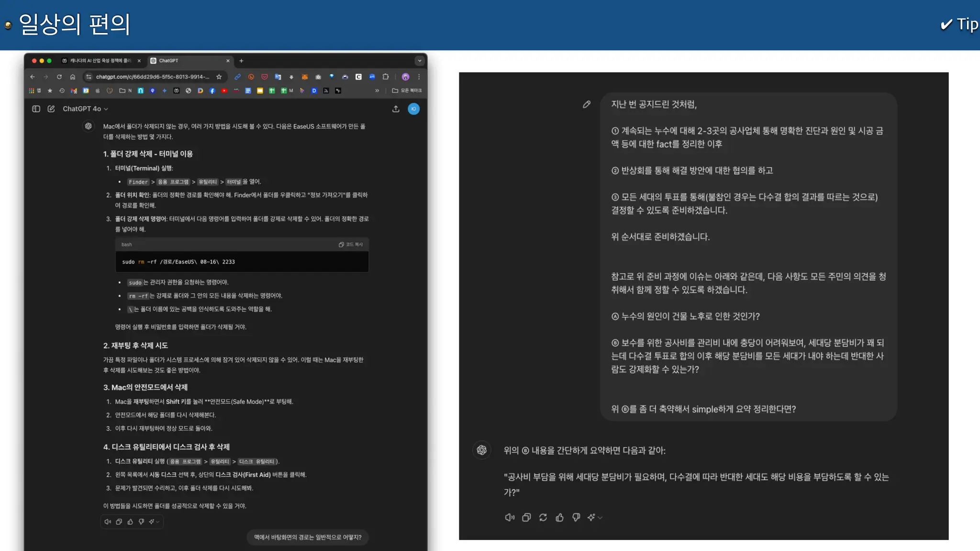
Task: Click the Tip label in slide header
Action: tap(959, 24)
